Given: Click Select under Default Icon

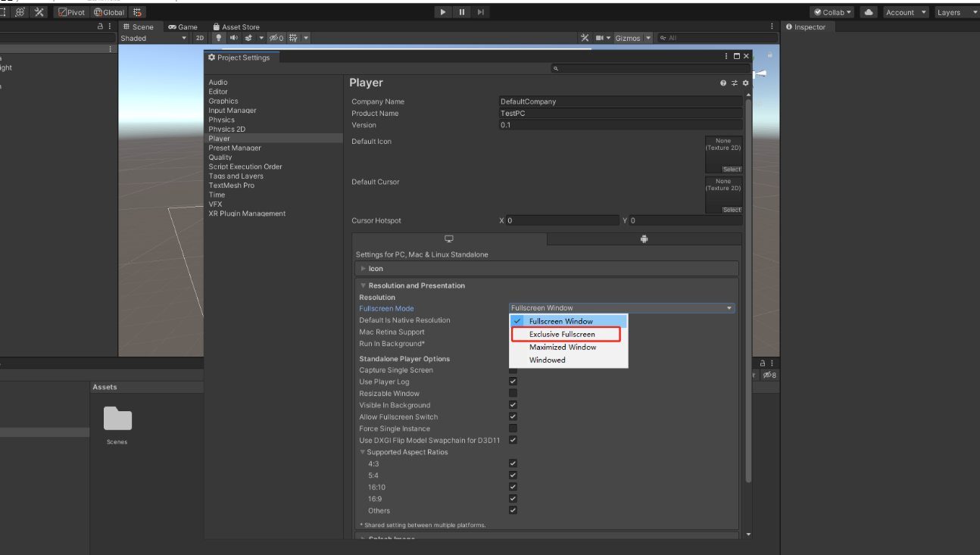Looking at the screenshot, I should pos(732,170).
